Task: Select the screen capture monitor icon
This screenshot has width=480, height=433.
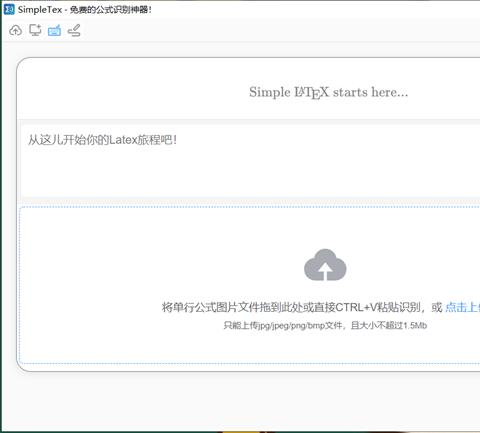Action: (35, 30)
